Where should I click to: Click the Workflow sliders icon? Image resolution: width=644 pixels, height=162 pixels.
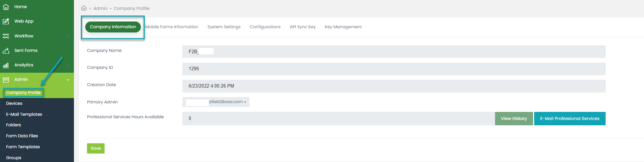coord(6,36)
